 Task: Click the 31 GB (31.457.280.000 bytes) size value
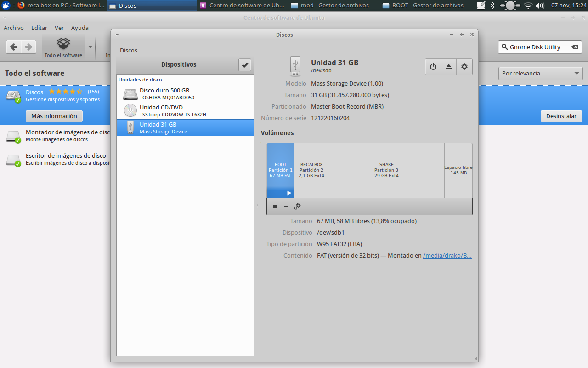(350, 95)
